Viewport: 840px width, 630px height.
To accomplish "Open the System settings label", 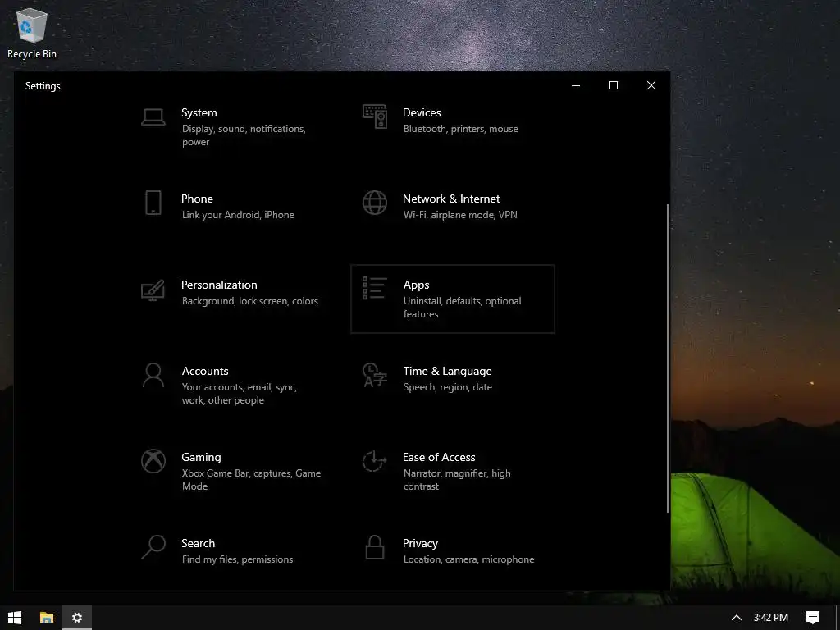I will tap(199, 112).
